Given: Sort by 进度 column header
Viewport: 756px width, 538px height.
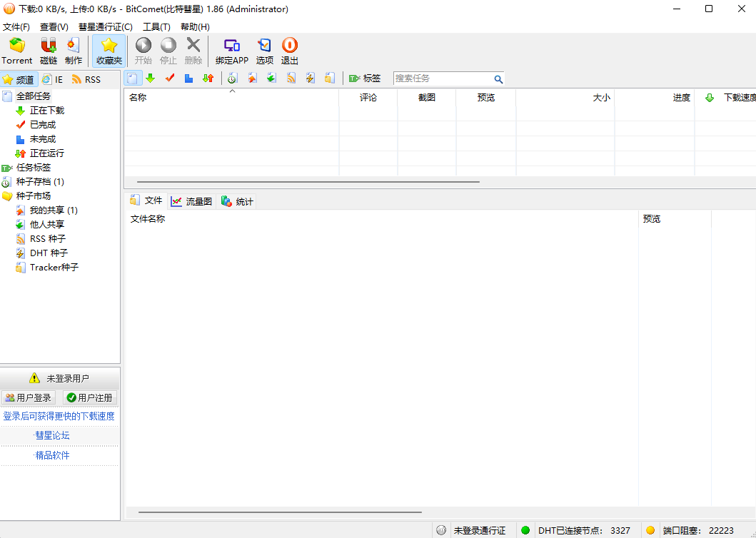Looking at the screenshot, I should coord(655,97).
